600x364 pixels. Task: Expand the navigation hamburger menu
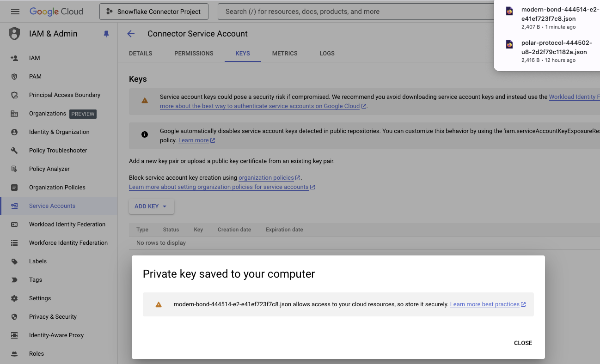[x=15, y=12]
